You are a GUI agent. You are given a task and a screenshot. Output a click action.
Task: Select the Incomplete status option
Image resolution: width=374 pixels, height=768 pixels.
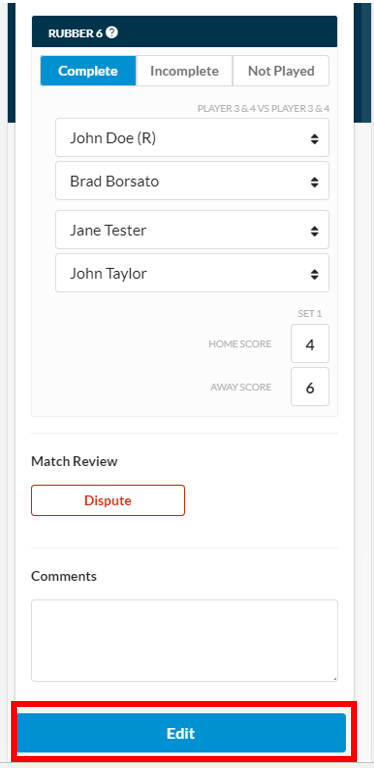(184, 71)
